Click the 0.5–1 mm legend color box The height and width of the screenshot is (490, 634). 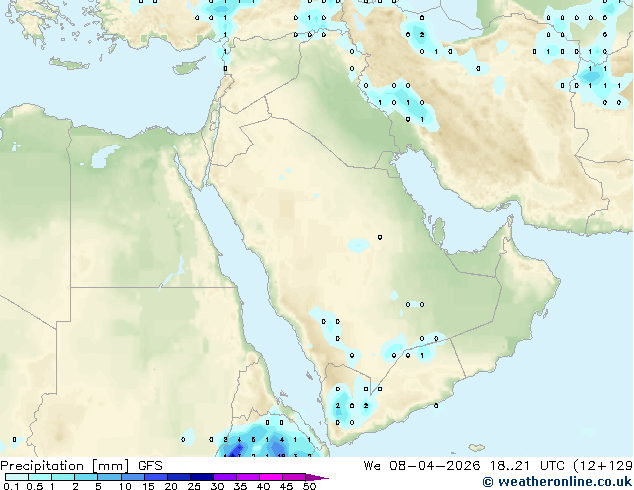pyautogui.click(x=40, y=477)
